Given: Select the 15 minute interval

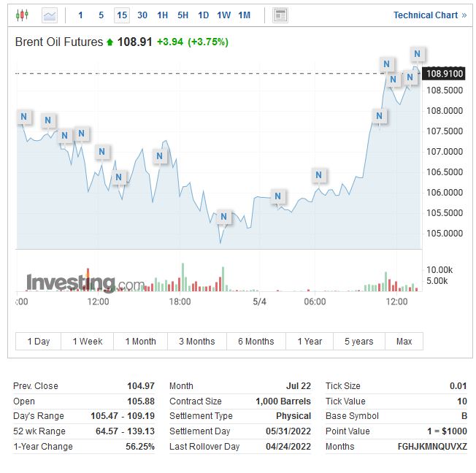Looking at the screenshot, I should point(121,15).
